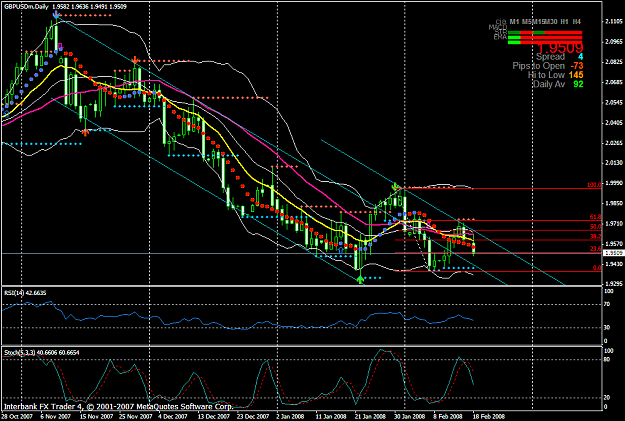Select the Fibonacci 38.2 level label
The height and width of the screenshot is (421, 625).
596,236
